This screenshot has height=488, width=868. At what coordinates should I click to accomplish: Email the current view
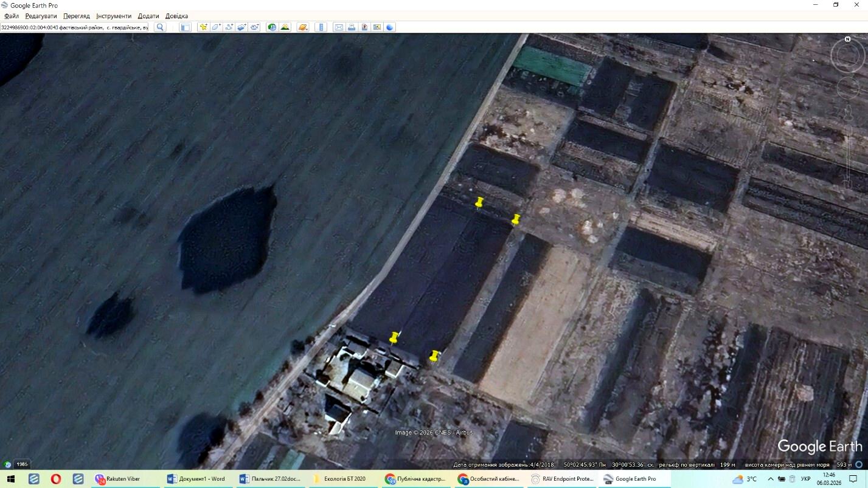339,27
